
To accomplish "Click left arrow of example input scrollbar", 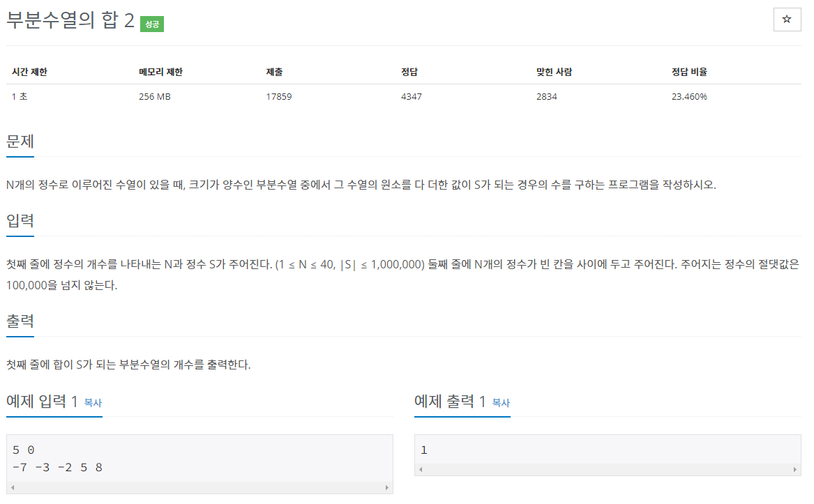I will pos(13,487).
